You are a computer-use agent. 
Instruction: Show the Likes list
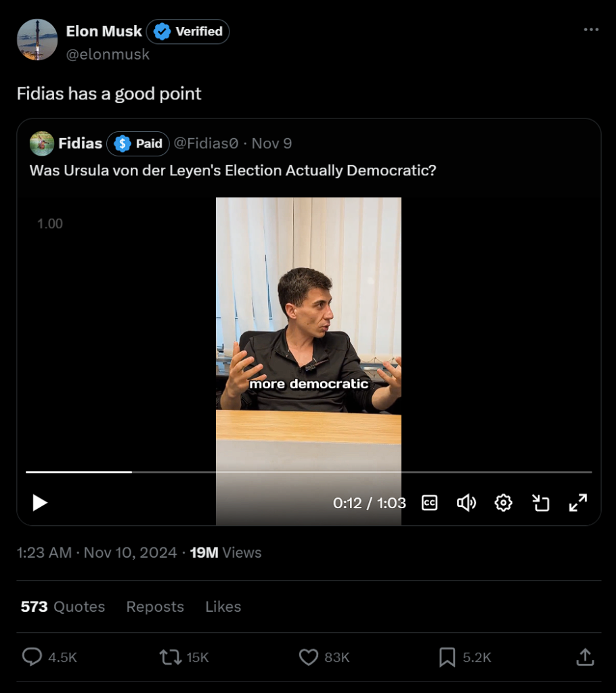tap(223, 606)
